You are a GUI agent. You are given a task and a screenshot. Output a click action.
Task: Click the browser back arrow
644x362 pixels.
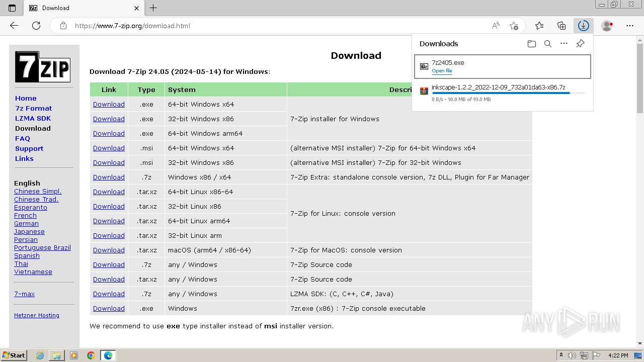pos(14,26)
